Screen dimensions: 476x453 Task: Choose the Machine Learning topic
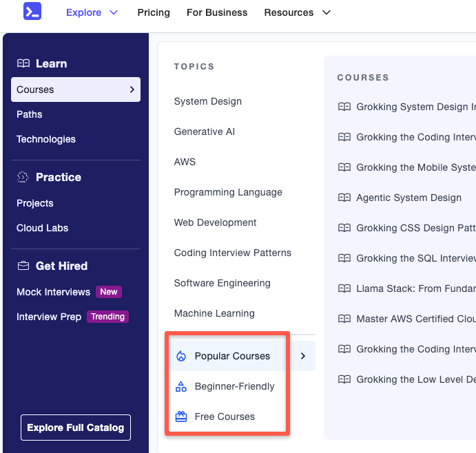pyautogui.click(x=214, y=313)
